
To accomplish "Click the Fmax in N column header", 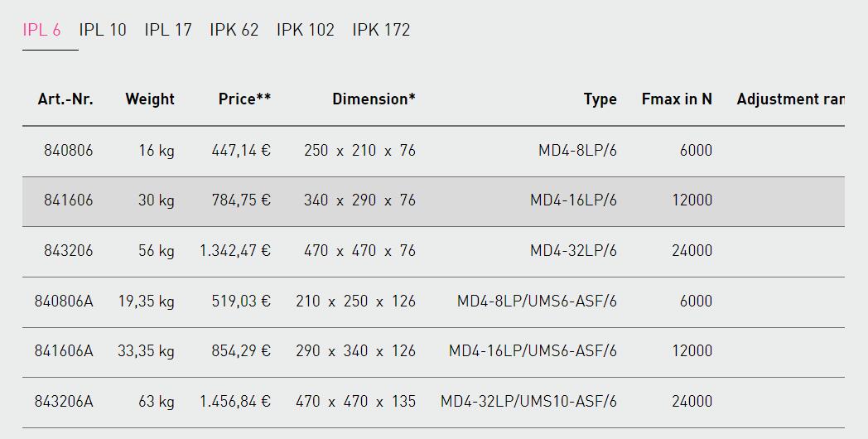I will (677, 99).
